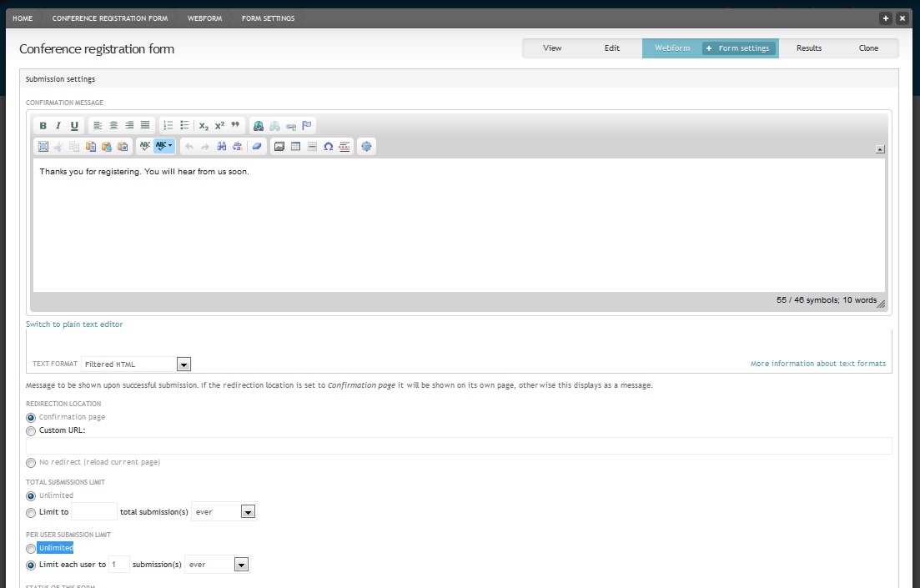Open find with binoculars icon
Image resolution: width=920 pixels, height=588 pixels.
pyautogui.click(x=221, y=147)
